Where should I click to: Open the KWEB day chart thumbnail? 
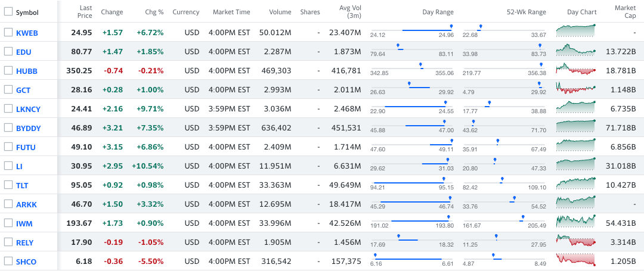(576, 31)
